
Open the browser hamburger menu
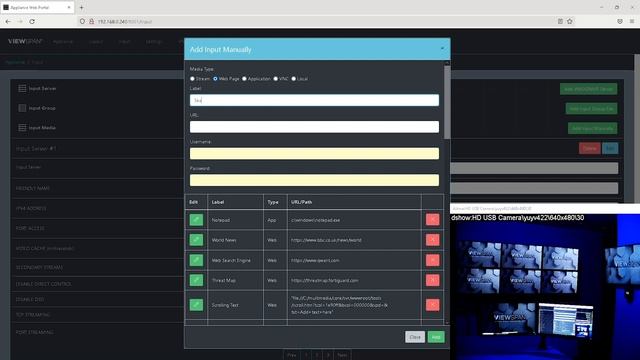pyautogui.click(x=631, y=21)
